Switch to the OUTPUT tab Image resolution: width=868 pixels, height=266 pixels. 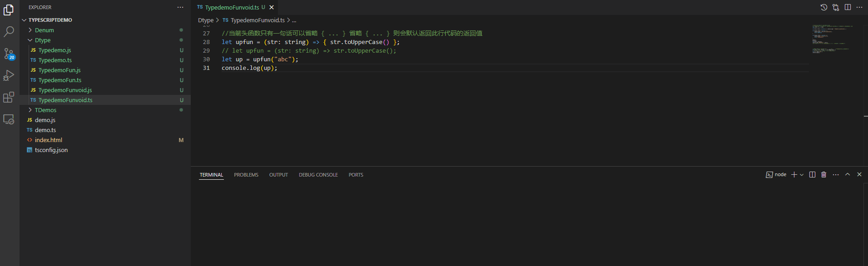pos(278,175)
